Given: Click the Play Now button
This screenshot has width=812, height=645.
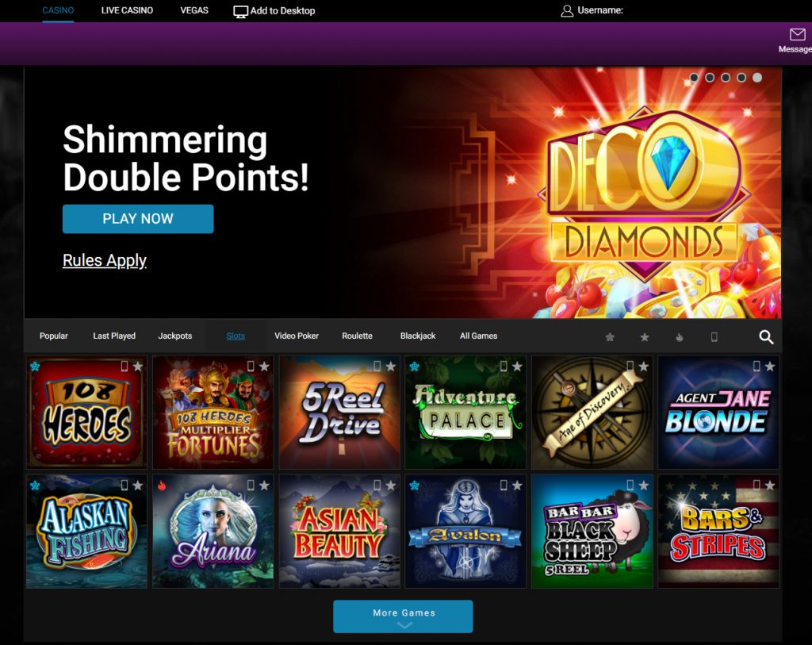Looking at the screenshot, I should 138,219.
